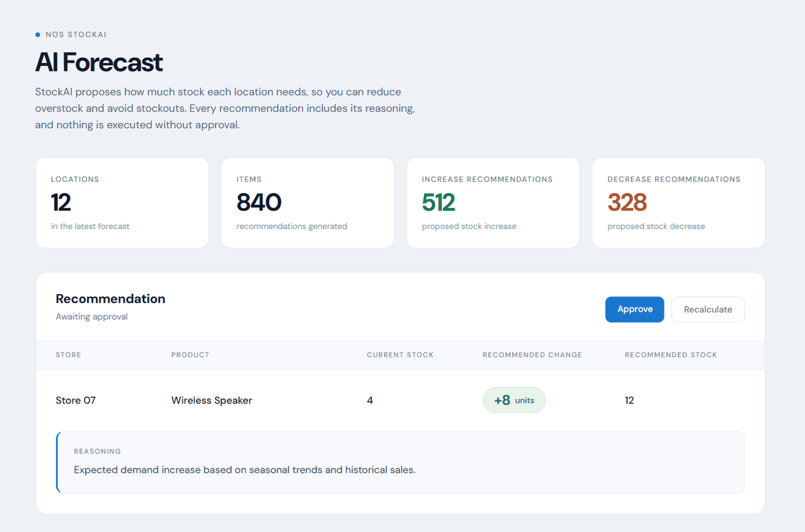Click the REASONING label
The width and height of the screenshot is (805, 532).
tap(97, 451)
